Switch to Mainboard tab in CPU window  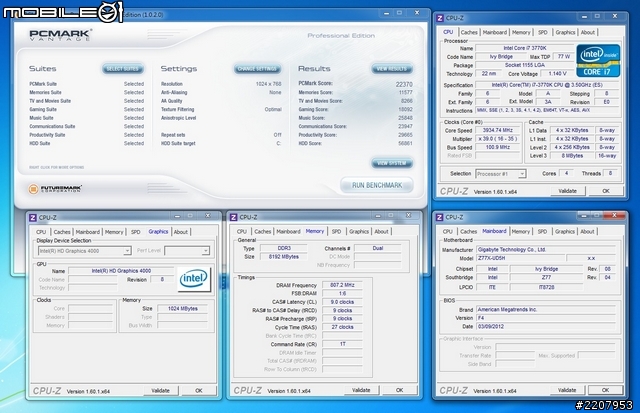pyautogui.click(x=495, y=32)
